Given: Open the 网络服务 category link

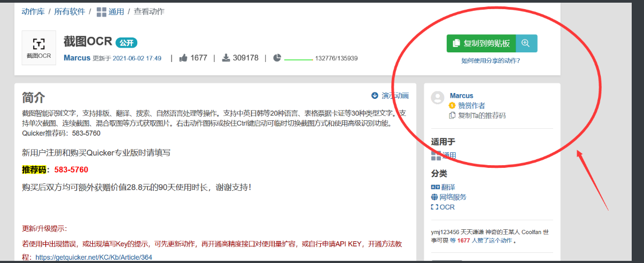Looking at the screenshot, I should click(x=453, y=197).
